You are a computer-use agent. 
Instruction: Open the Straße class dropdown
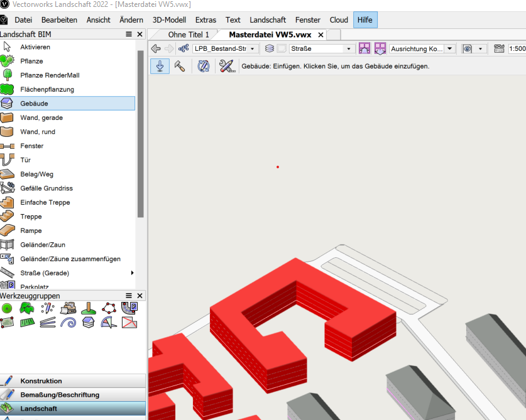(x=321, y=48)
